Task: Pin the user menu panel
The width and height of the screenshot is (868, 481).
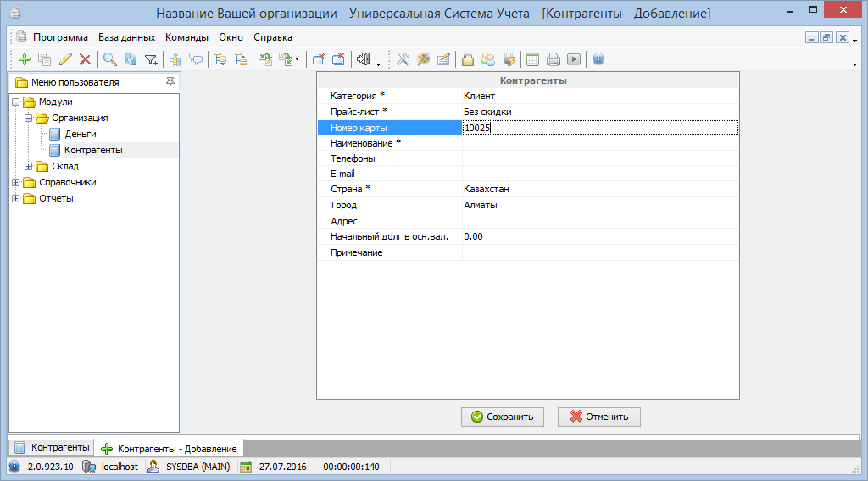Action: [170, 82]
